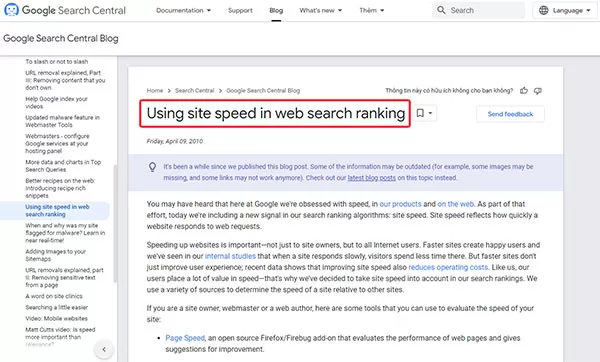Screen dimensions: 600x362
Task: Open the Search Central breadcrumb
Action: 194,91
